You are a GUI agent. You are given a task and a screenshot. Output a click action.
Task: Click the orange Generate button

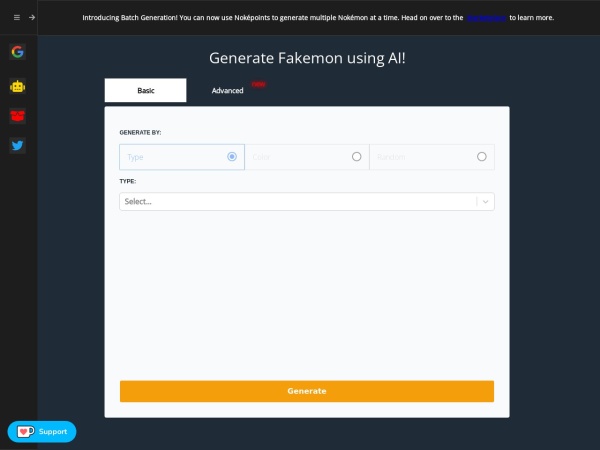tap(307, 391)
